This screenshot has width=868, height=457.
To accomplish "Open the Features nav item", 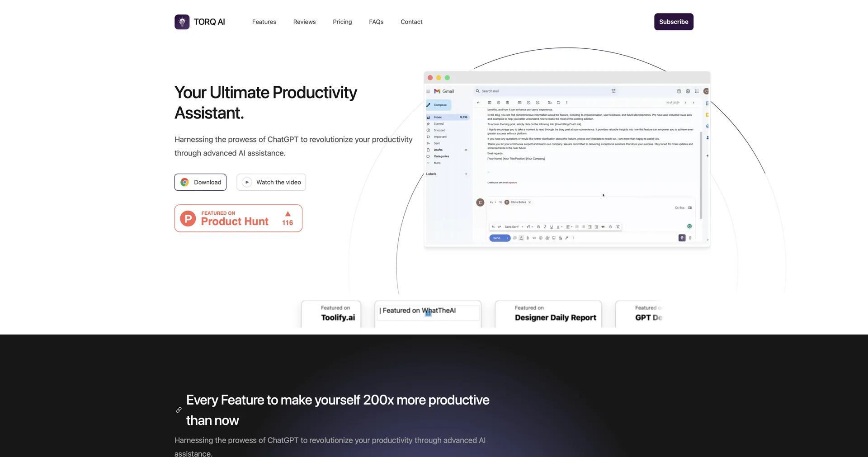I will (264, 22).
